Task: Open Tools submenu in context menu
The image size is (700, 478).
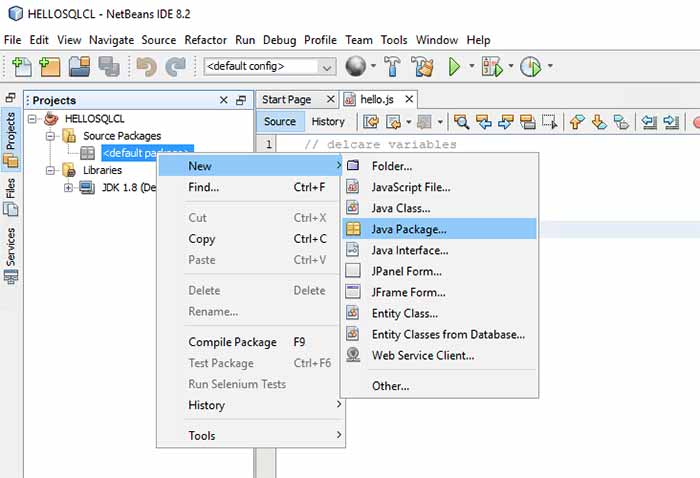Action: click(251, 435)
